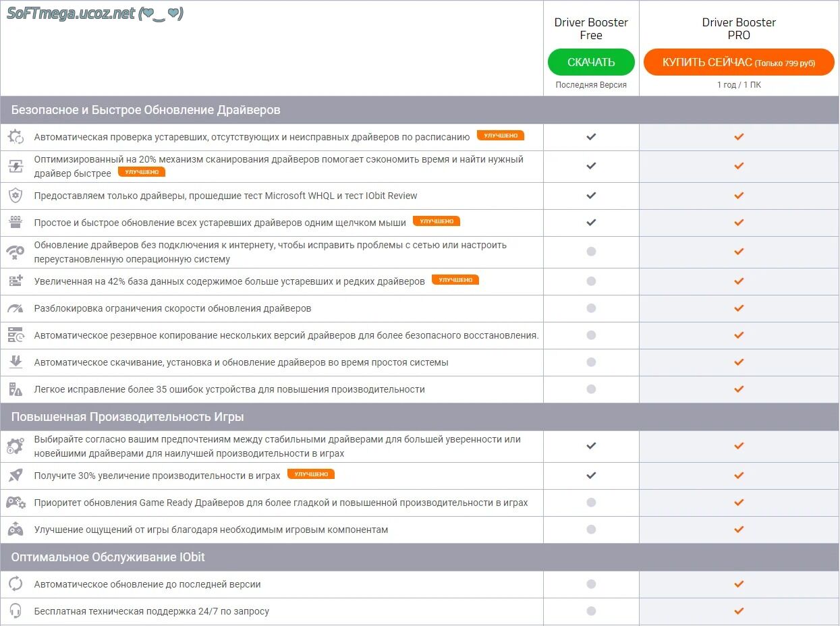Viewport: 840px width, 626px height.
Task: Click the Повышенная Производительность Игры section header
Action: (x=128, y=417)
